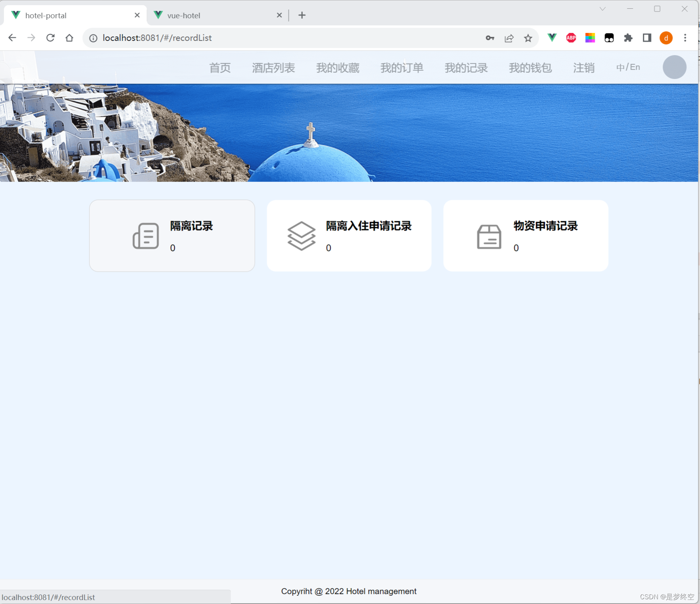Switch language with 中/En toggle
Image resolution: width=700 pixels, height=604 pixels.
(628, 67)
